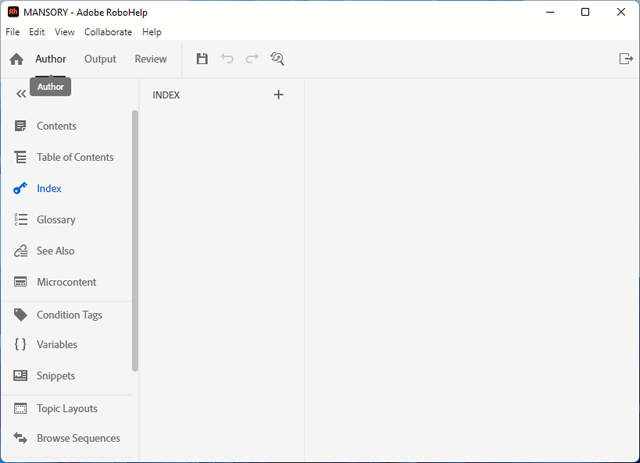This screenshot has width=640, height=463.
Task: Open Table of Contents panel
Action: pos(75,157)
